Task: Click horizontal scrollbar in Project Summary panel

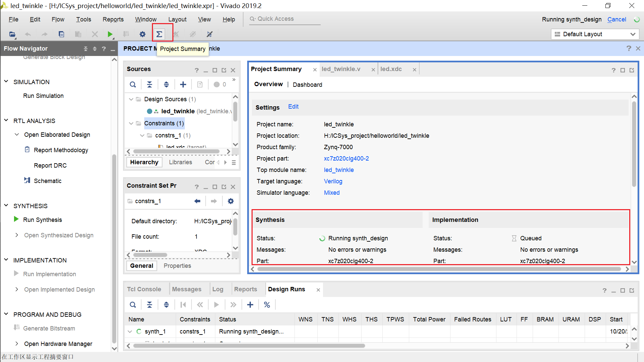Action: pos(439,269)
